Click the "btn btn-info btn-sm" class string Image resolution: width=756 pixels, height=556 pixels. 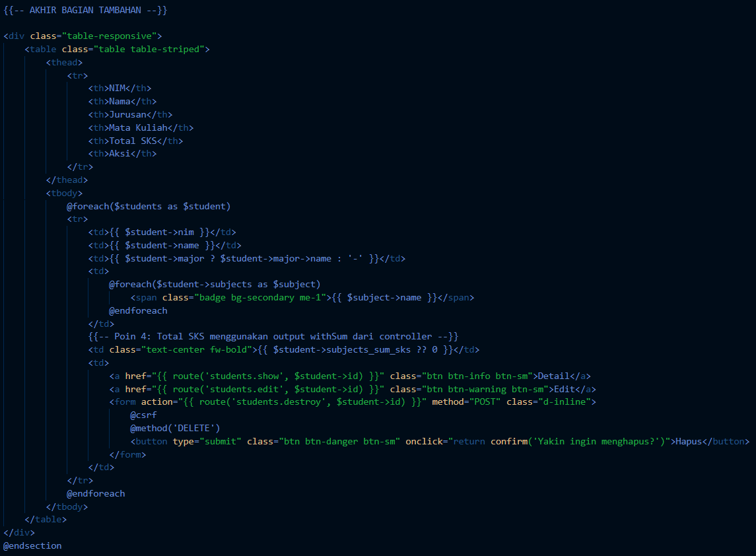pyautogui.click(x=477, y=376)
